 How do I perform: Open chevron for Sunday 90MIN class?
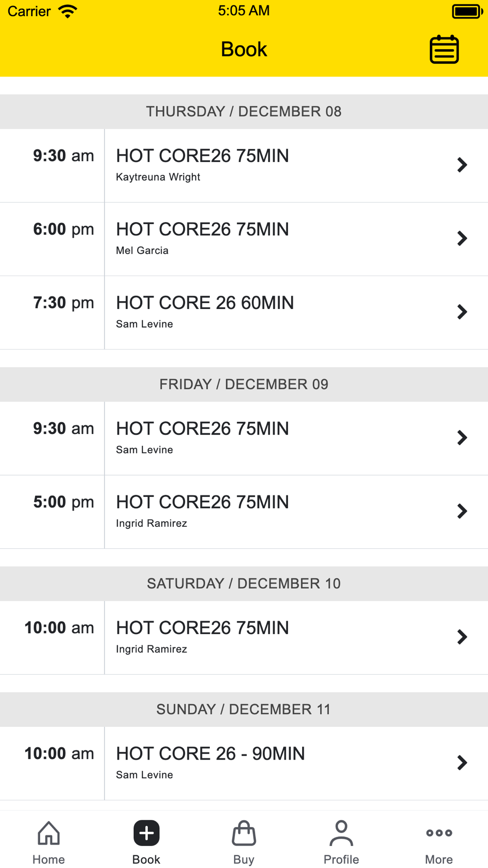pos(462,763)
